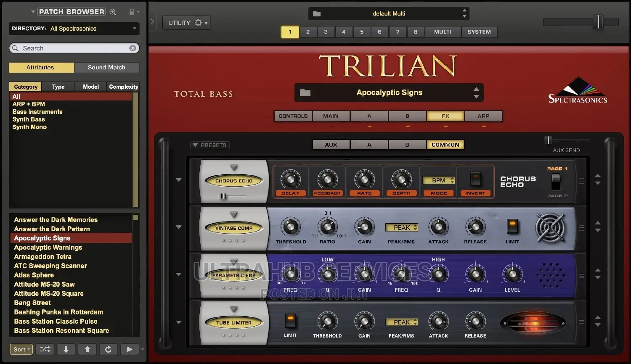Open the Apocalyptic Signs patch folder icon
The width and height of the screenshot is (631, 364).
click(305, 92)
